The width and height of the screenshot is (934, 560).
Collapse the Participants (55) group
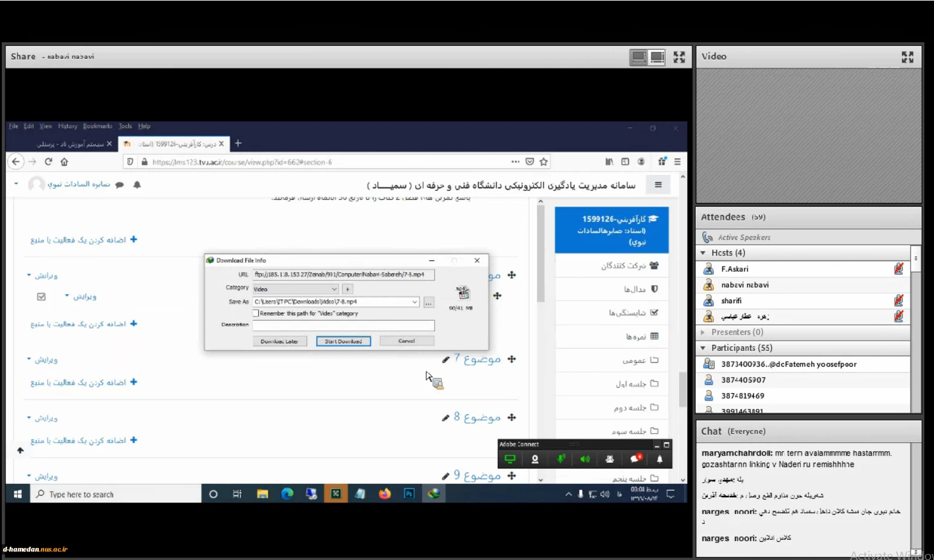(x=703, y=348)
